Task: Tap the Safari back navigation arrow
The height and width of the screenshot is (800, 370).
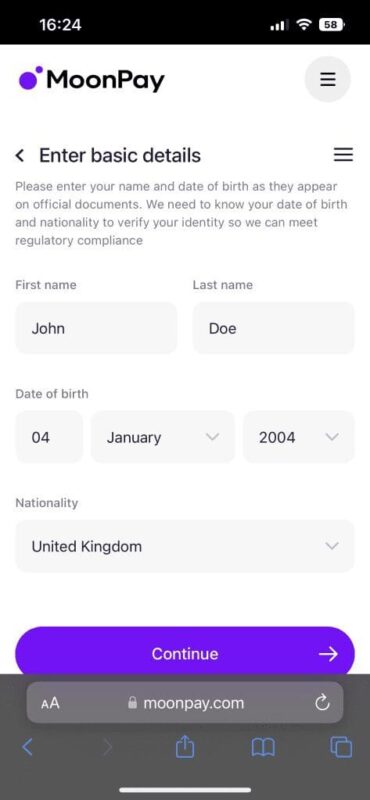Action: (x=28, y=748)
